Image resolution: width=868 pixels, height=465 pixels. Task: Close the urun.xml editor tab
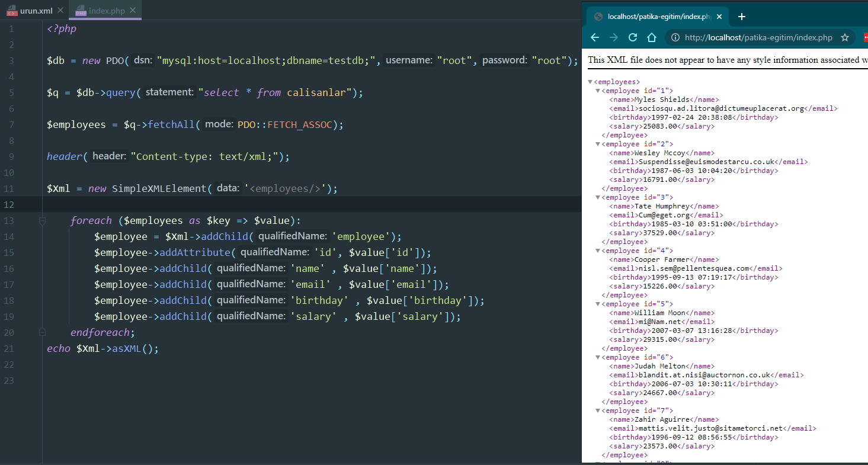[x=59, y=11]
